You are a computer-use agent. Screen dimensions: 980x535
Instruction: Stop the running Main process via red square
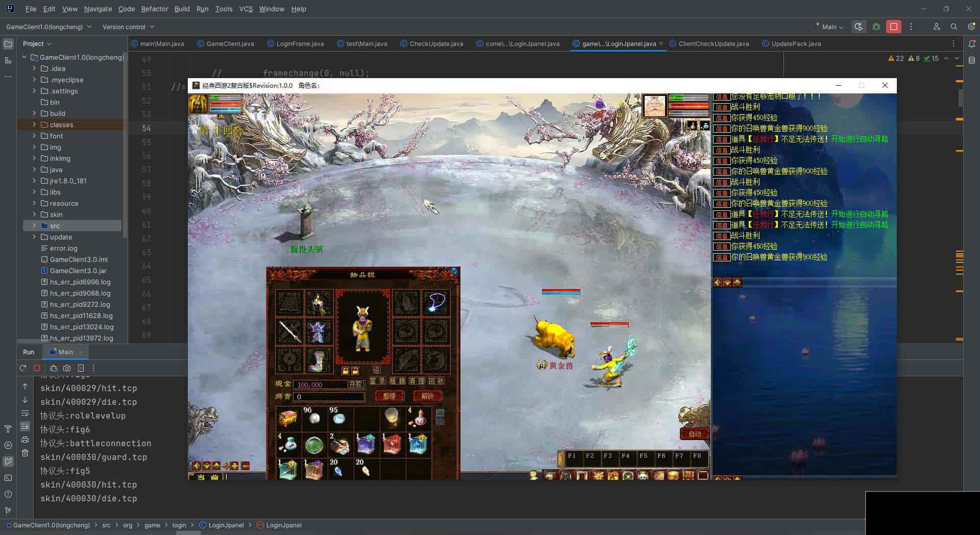click(x=894, y=27)
